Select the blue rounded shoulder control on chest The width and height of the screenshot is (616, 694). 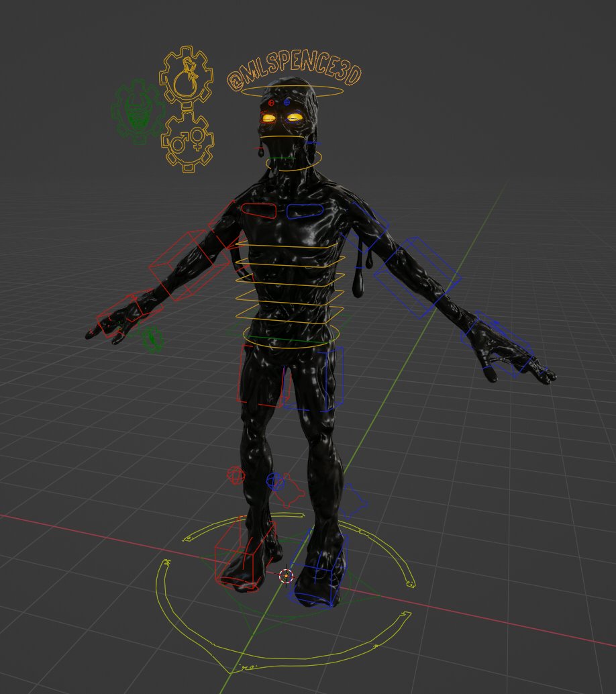pos(305,211)
